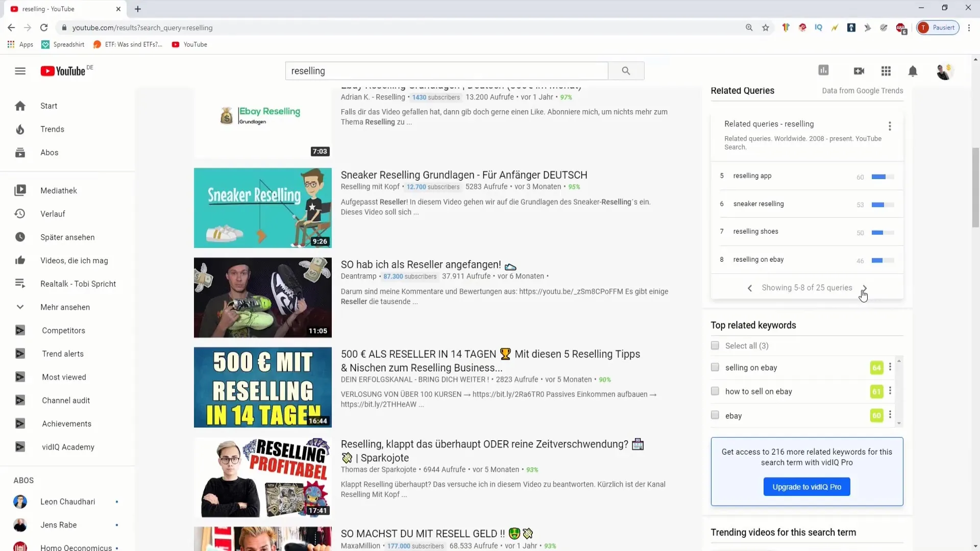
Task: Open Sneaker Reselling Grundlagen video thumbnail
Action: (x=262, y=208)
